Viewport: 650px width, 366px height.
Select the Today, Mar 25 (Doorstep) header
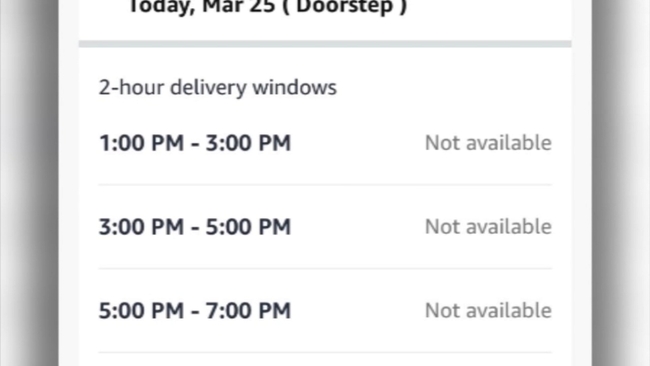[x=268, y=7]
